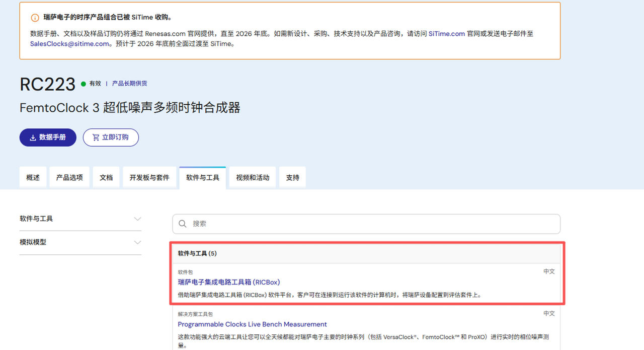Expand the 模拟模型 sidebar filter
Screen dimensions: 644x350
[x=80, y=242]
